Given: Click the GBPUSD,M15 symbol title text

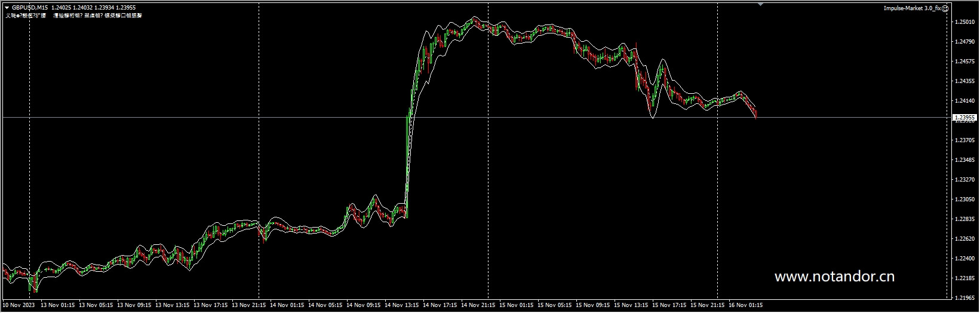Looking at the screenshot, I should [x=30, y=7].
